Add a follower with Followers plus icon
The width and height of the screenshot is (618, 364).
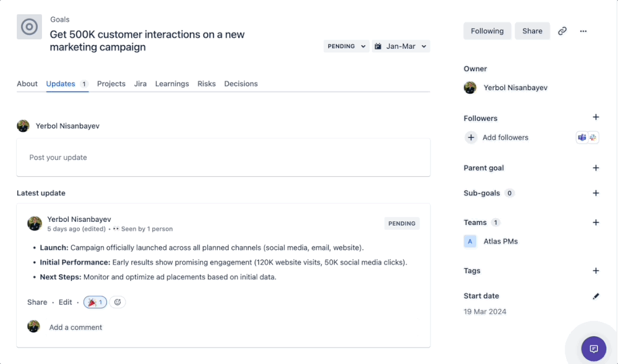596,117
